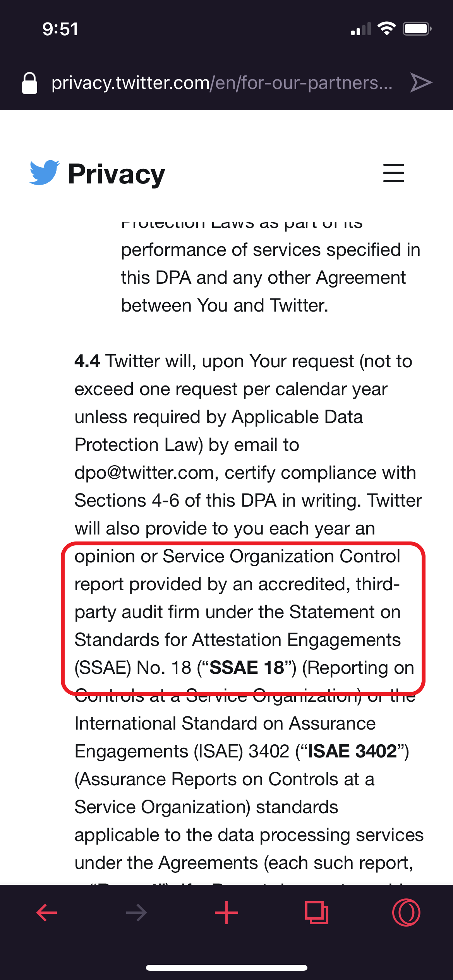453x980 pixels.
Task: Tap the privacy.twitter.com address field
Action: 222,83
